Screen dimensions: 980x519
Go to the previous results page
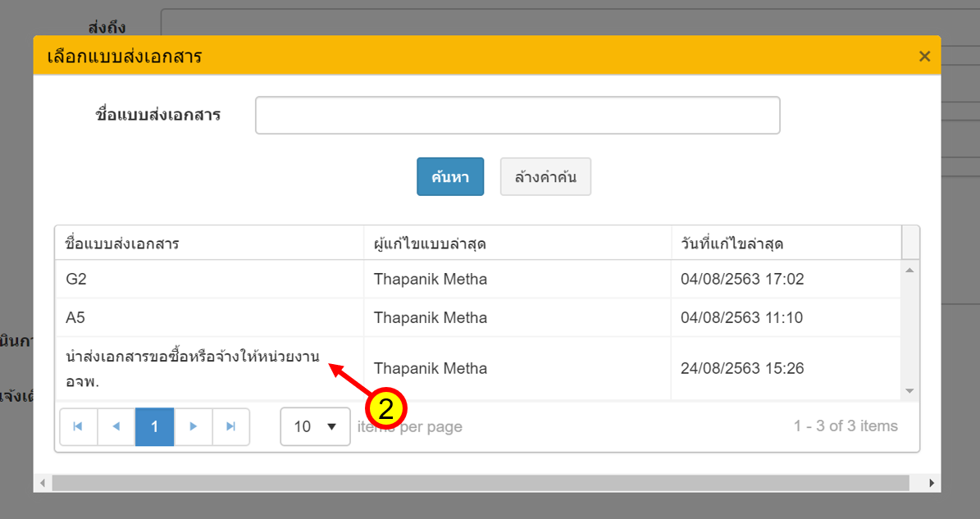(116, 426)
